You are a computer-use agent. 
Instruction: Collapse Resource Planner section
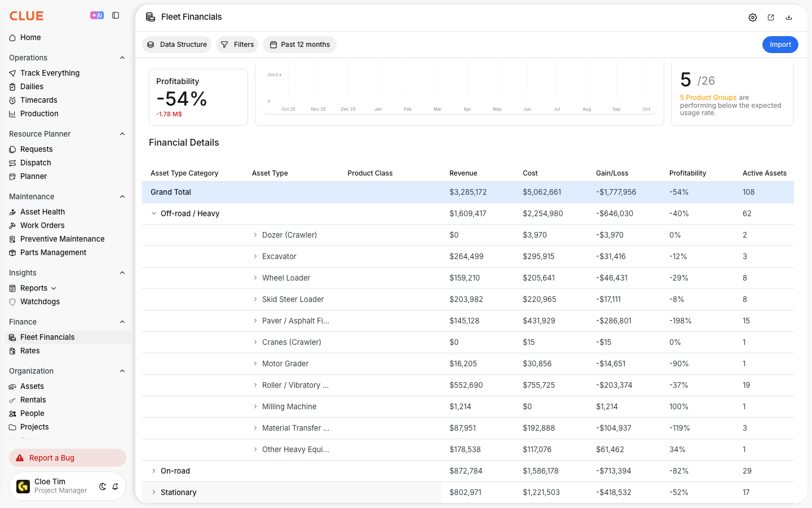click(122, 134)
